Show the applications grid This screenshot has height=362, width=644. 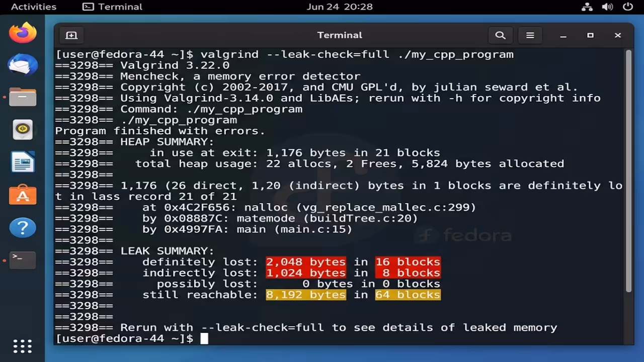[x=23, y=346]
